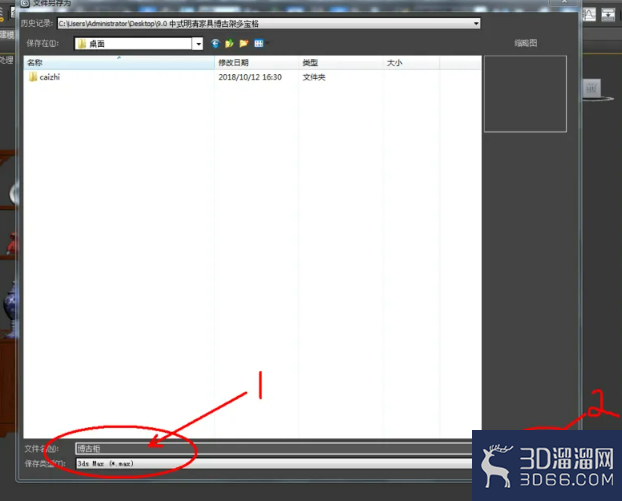Open the caizhi folder
Screen dimensions: 622x501
[x=44, y=77]
